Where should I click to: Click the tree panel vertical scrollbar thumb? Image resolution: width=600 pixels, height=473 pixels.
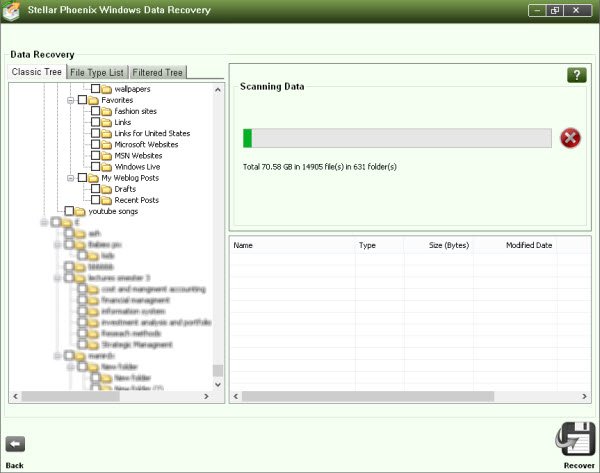(x=218, y=371)
